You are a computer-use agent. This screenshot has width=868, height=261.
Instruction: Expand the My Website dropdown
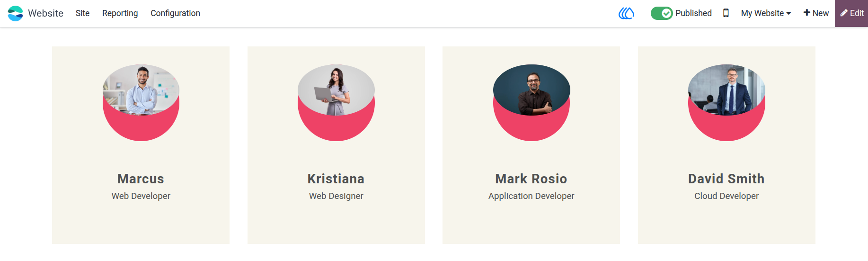(x=766, y=13)
